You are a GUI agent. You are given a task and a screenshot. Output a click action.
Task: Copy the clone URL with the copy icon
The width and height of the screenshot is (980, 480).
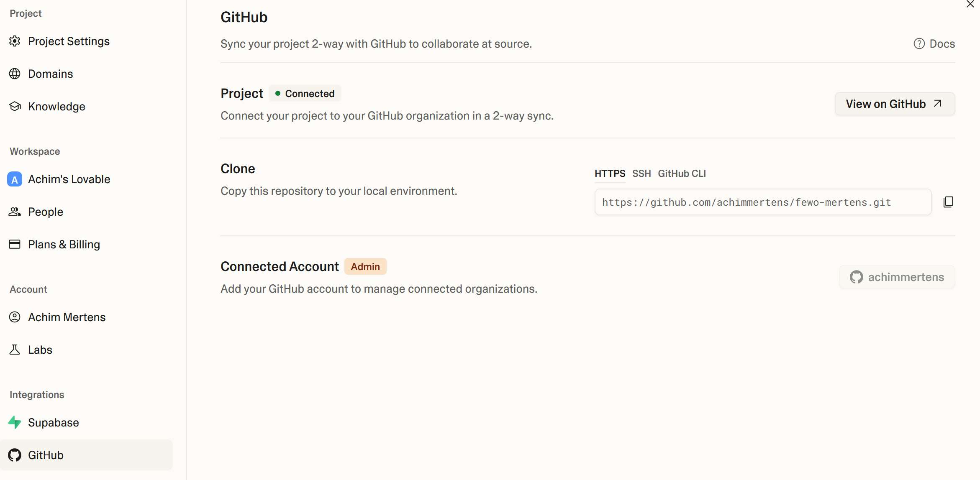click(x=948, y=202)
